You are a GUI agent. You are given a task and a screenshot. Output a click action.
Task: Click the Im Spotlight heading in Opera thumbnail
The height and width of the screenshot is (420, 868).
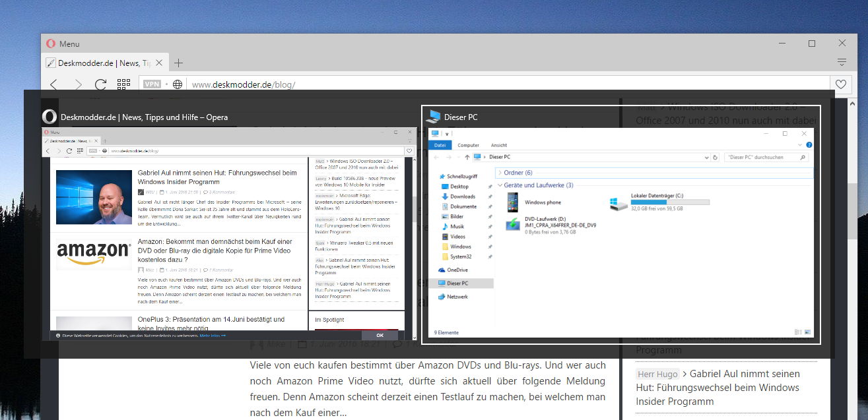(x=329, y=320)
